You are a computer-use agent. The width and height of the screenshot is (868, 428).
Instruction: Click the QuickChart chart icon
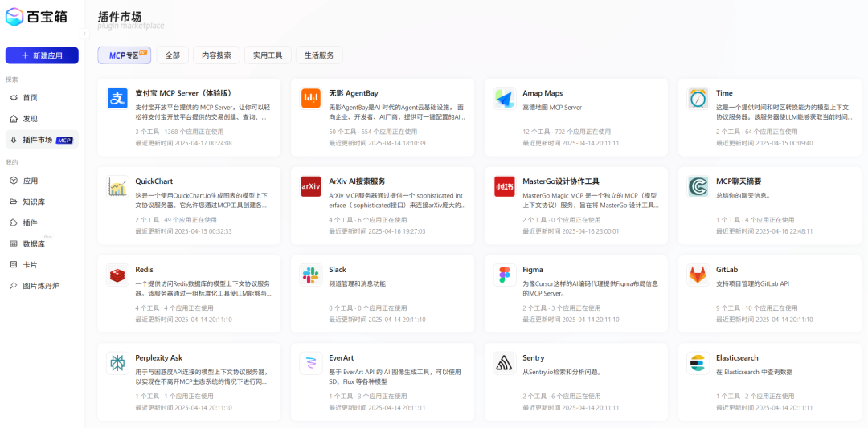pos(117,186)
